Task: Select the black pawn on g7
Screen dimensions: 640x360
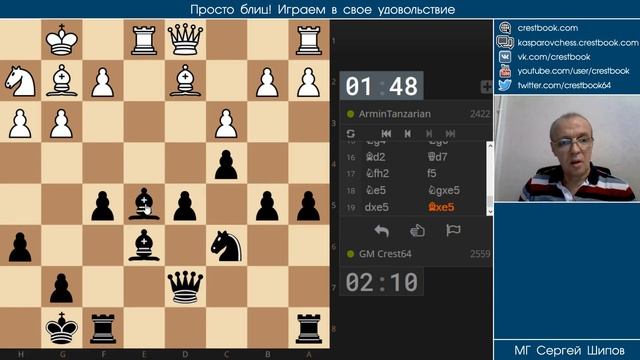Action: [x=62, y=287]
